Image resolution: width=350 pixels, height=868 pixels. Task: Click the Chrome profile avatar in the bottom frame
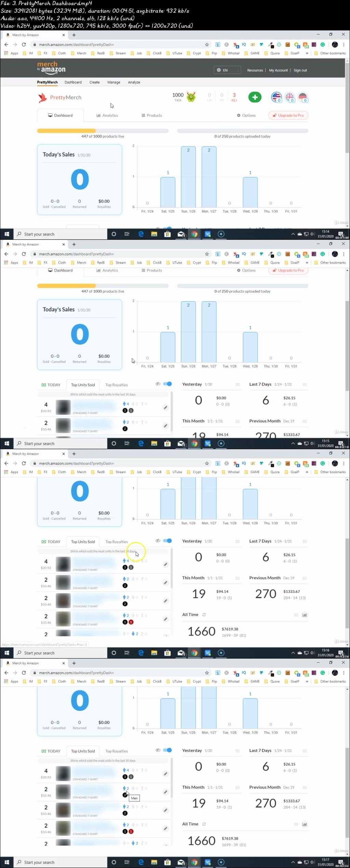click(x=335, y=673)
